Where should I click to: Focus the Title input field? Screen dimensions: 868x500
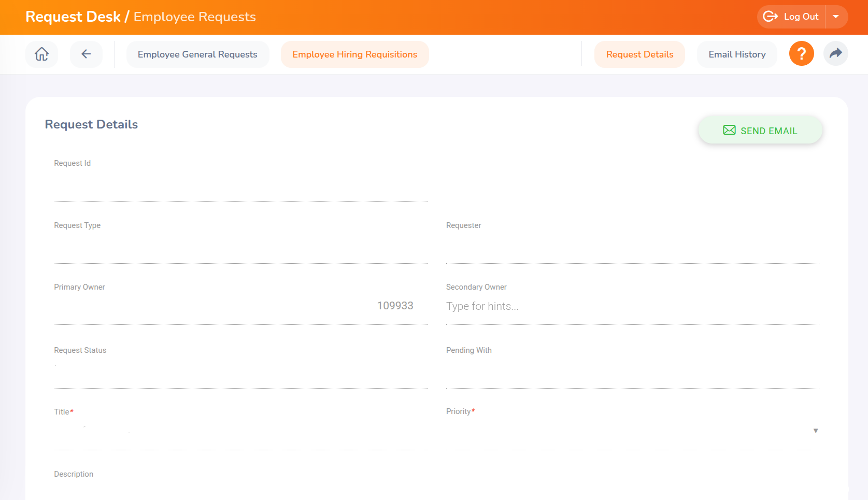pyautogui.click(x=240, y=431)
